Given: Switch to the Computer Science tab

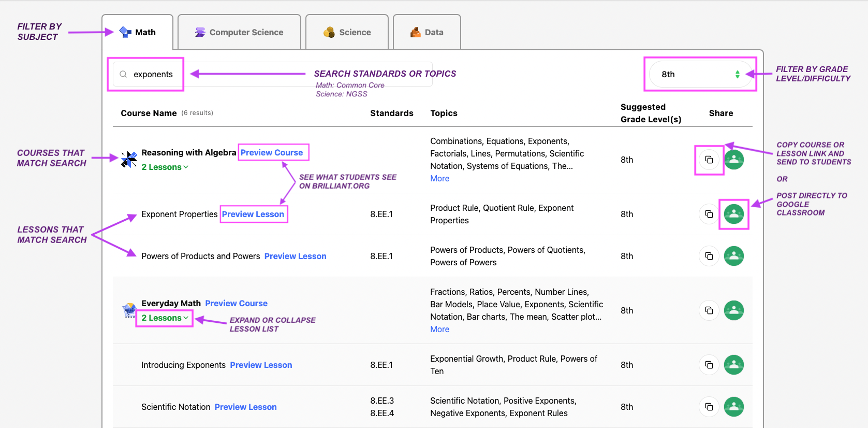Looking at the screenshot, I should click(239, 32).
